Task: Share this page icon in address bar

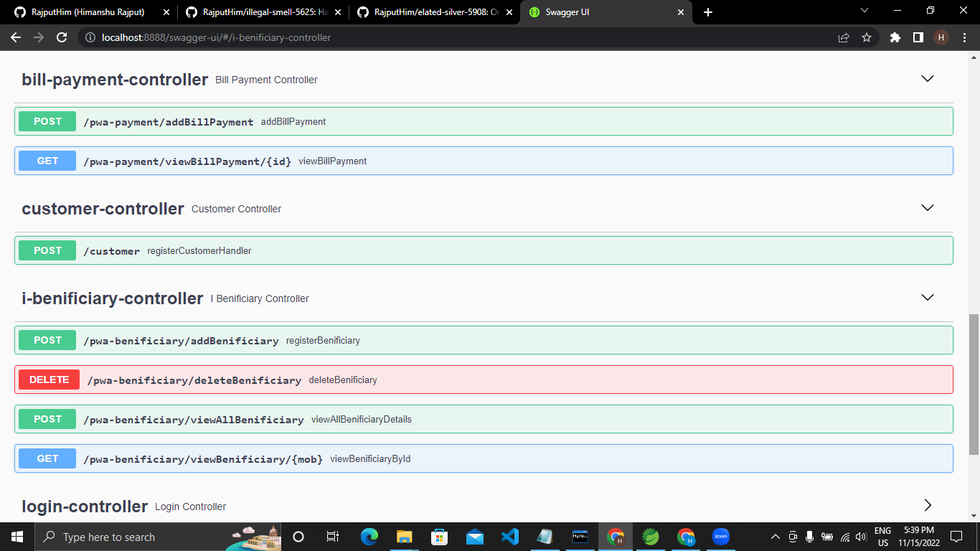Action: (x=844, y=37)
